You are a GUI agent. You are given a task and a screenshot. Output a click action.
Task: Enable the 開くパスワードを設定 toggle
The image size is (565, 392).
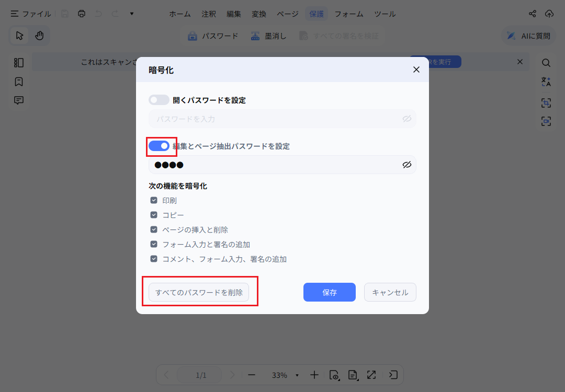tap(159, 100)
